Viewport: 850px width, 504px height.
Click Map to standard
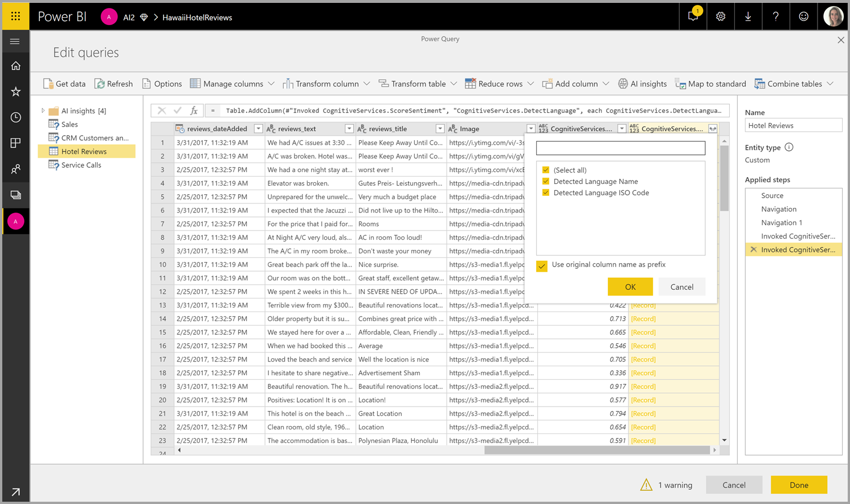click(710, 84)
